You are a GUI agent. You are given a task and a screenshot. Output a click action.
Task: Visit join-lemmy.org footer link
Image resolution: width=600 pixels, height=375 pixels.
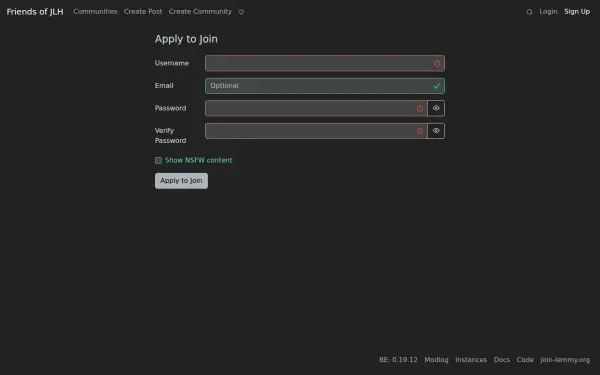pos(565,360)
